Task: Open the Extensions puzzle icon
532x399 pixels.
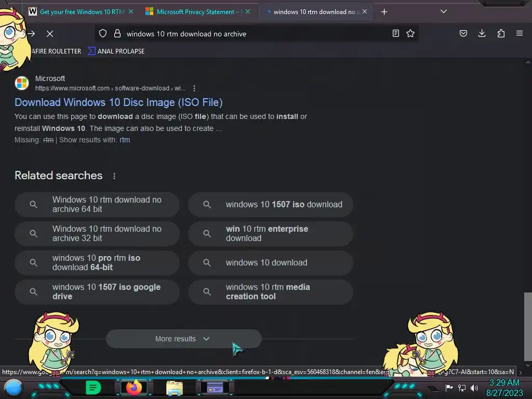Action: pyautogui.click(x=501, y=33)
